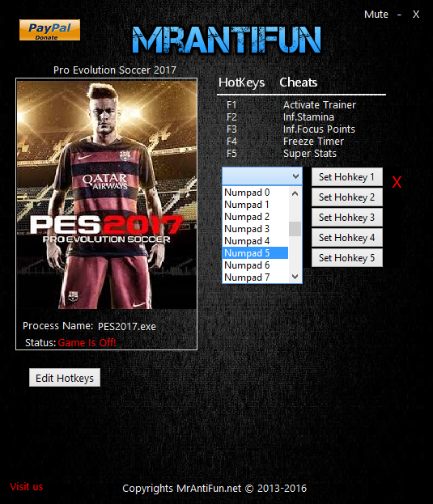The height and width of the screenshot is (504, 433).
Task: Click the list scrollbar up arrow
Action: 295,193
